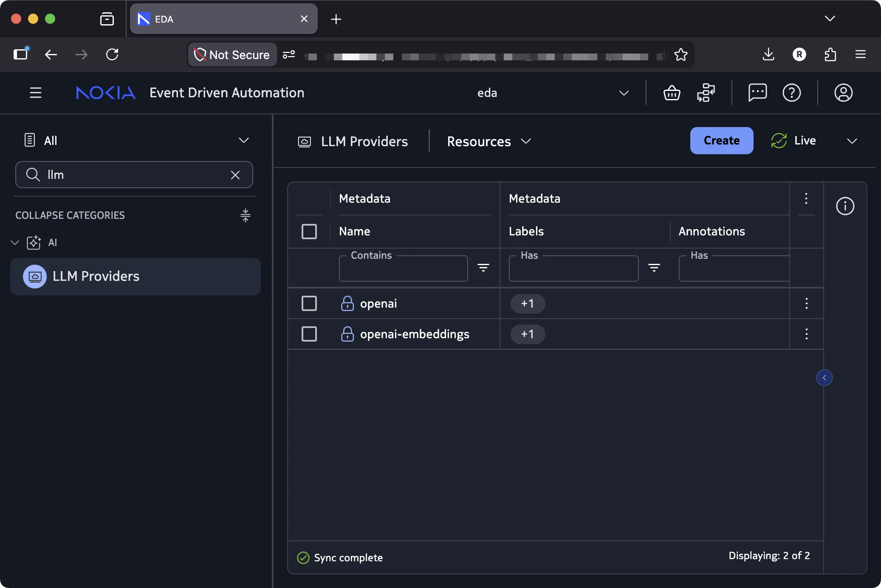Open the workflows icon in header
Viewport: 881px width, 588px height.
706,93
